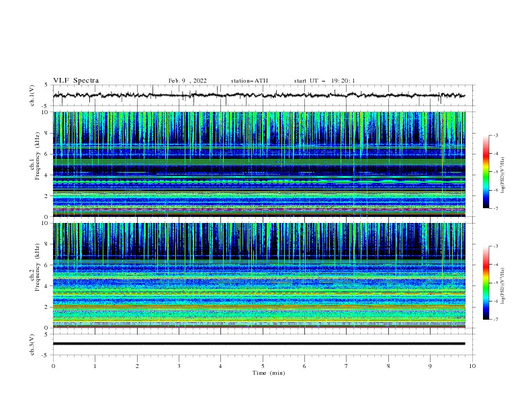This screenshot has height=411, width=532.
Task: Click the "8" tick on the time axis
Action: 388,366
